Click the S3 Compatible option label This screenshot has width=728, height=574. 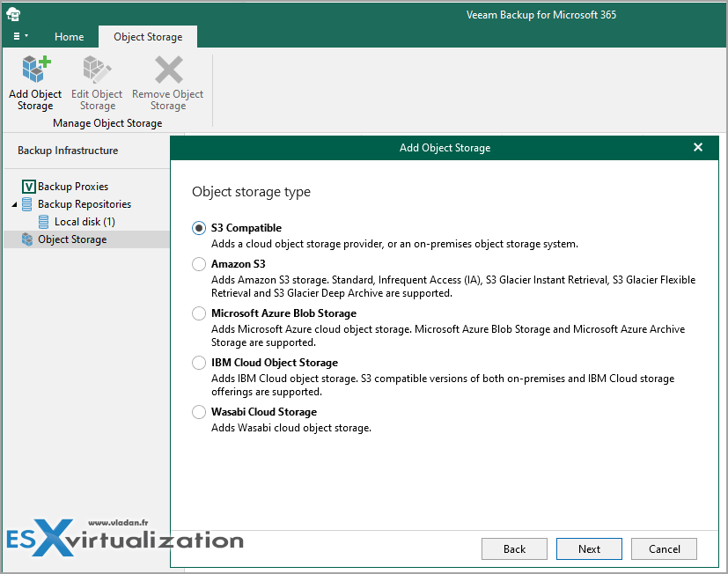tap(246, 228)
